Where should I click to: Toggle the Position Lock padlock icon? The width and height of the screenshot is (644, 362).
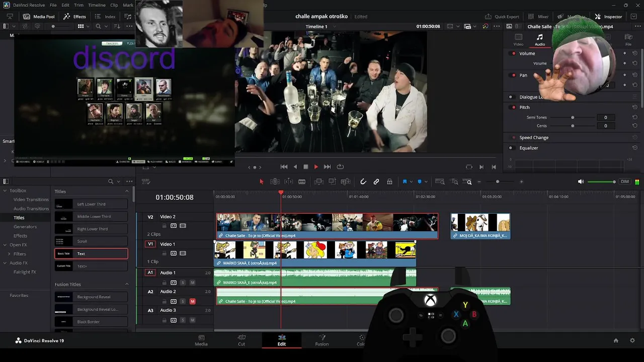(x=389, y=182)
